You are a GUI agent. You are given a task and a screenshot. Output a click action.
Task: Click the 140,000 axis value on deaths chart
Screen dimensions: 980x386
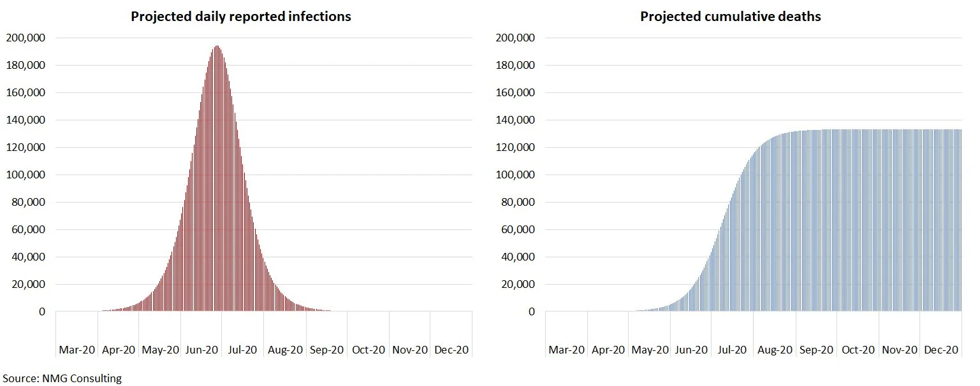click(x=515, y=120)
